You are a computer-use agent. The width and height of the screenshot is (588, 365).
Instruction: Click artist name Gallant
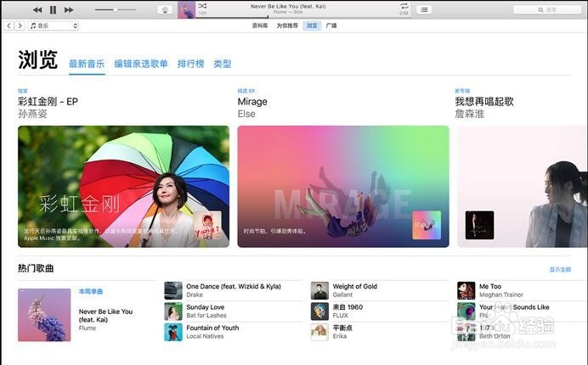(x=342, y=295)
